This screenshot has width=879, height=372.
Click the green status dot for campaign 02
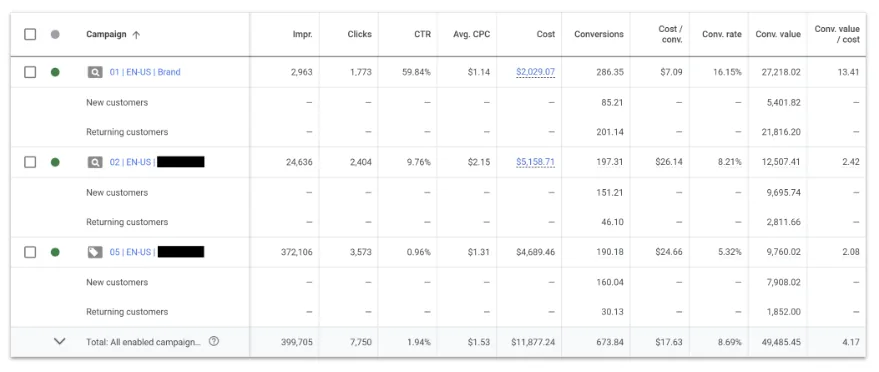coord(55,162)
